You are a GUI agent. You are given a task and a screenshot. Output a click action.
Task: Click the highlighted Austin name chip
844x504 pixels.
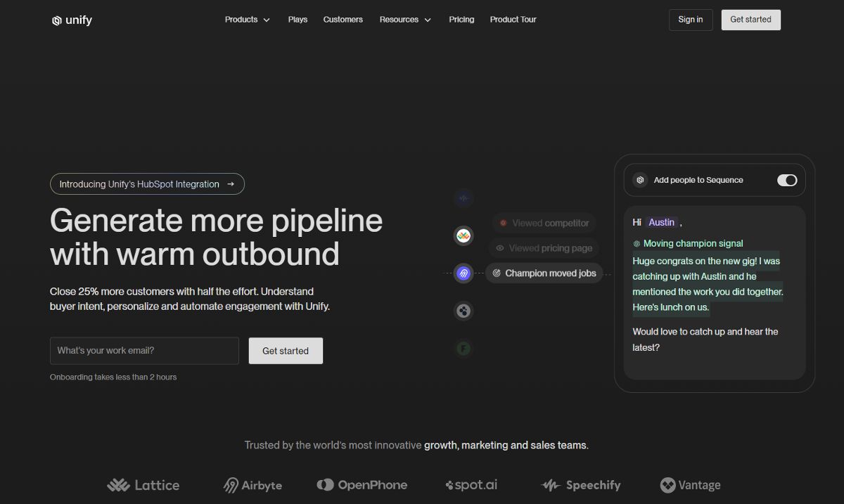660,222
